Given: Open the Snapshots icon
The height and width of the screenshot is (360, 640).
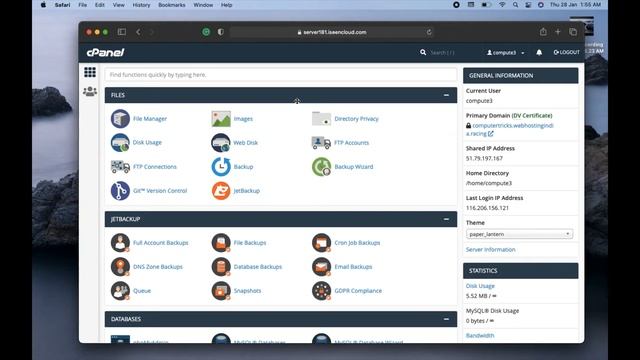Looking at the screenshot, I should point(221,291).
